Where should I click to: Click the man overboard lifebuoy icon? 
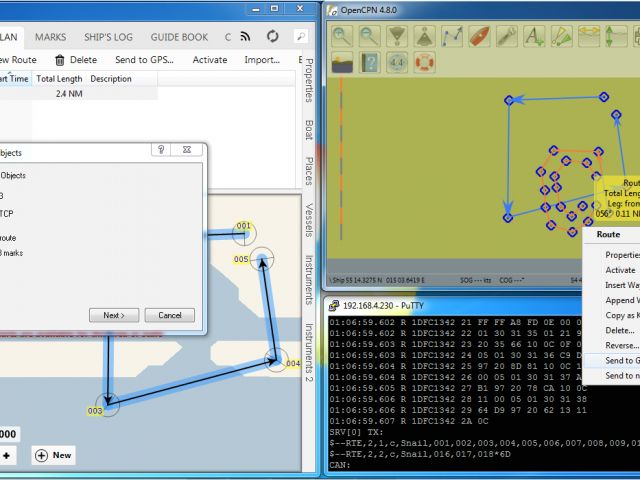(425, 63)
